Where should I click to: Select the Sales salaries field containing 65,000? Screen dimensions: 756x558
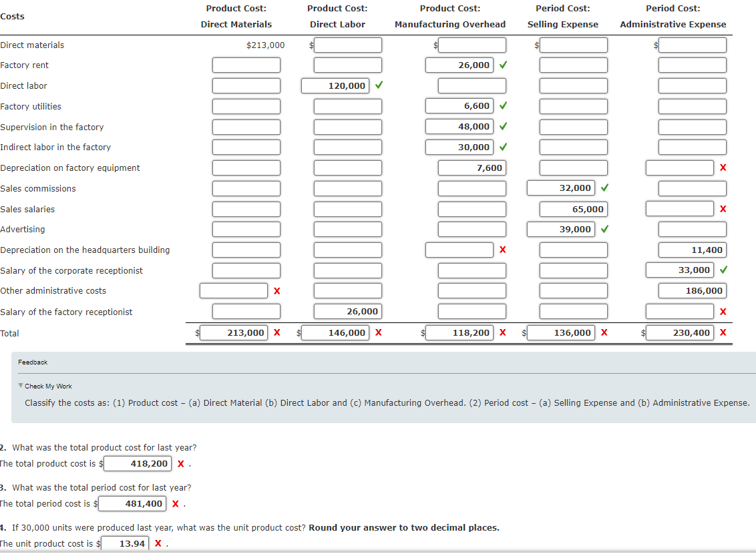[573, 209]
